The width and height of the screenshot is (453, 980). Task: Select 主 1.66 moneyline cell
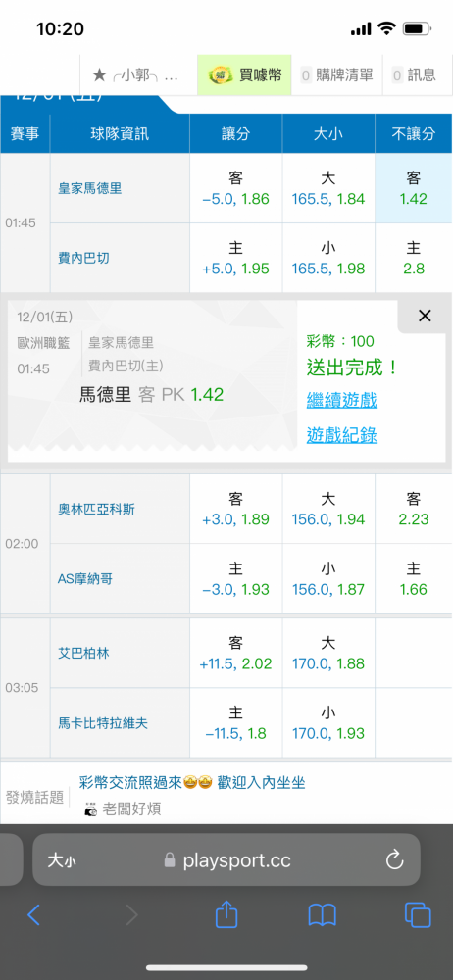pos(414,579)
